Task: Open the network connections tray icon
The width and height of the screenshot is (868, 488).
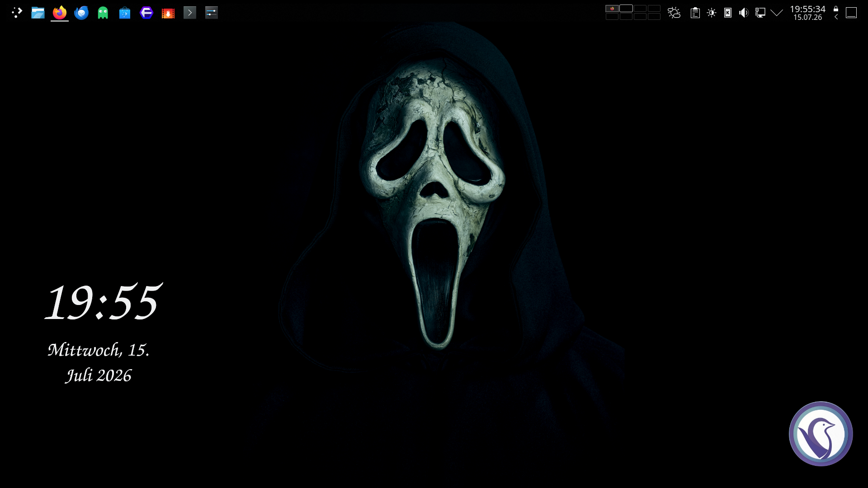Action: 760,13
